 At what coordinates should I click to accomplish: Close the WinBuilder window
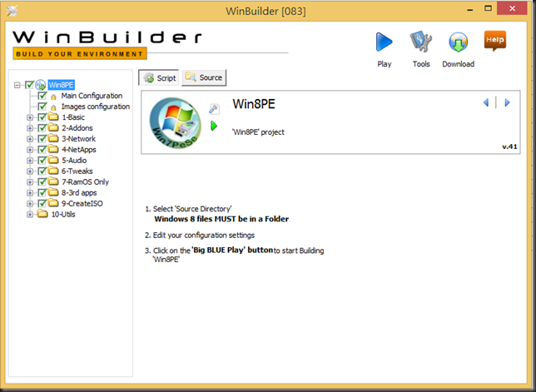point(512,8)
